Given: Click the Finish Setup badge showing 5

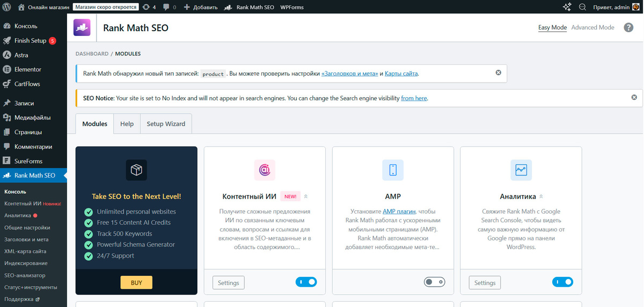Looking at the screenshot, I should click(52, 41).
